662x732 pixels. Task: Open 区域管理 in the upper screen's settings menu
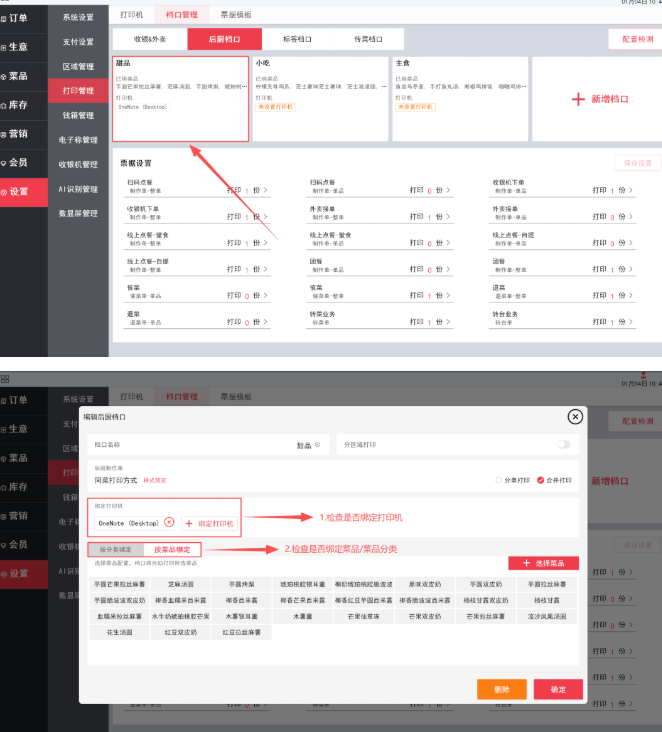tap(78, 66)
